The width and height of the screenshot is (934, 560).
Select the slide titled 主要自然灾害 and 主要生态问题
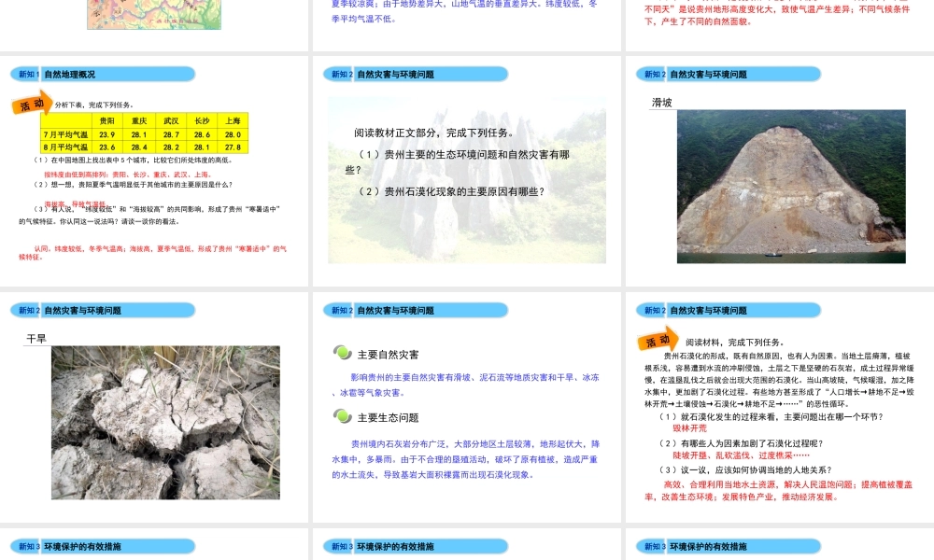(466, 407)
